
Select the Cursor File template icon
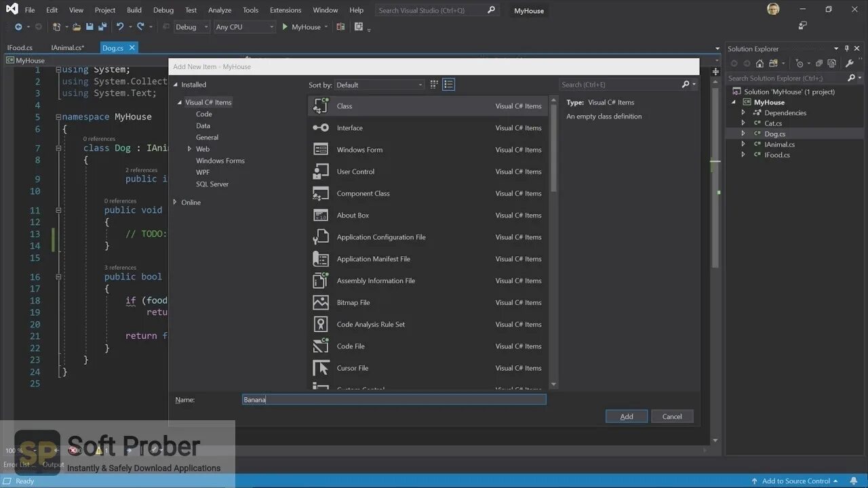pyautogui.click(x=321, y=368)
